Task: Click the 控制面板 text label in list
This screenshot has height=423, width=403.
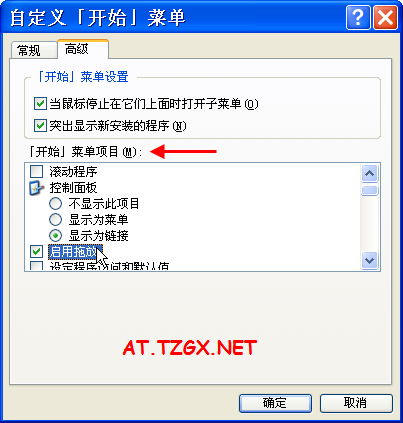Action: coord(73,188)
